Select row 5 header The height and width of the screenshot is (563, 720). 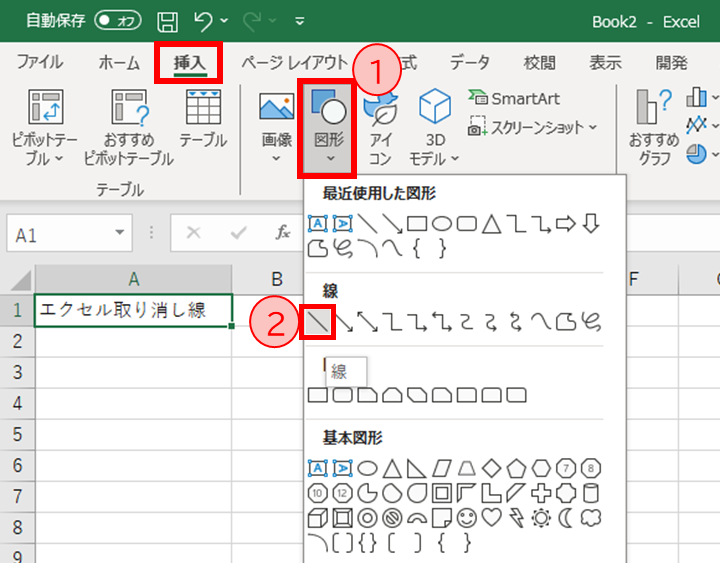tap(17, 434)
